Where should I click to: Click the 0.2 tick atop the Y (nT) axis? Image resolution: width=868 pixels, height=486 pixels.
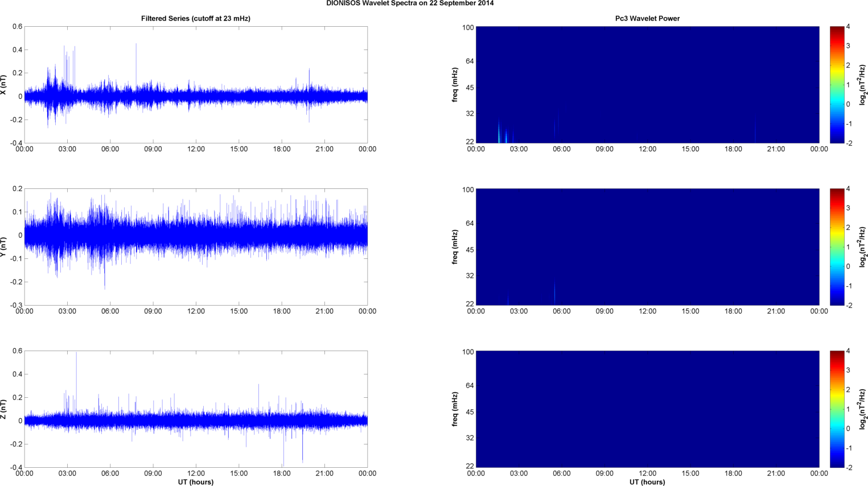[17, 189]
